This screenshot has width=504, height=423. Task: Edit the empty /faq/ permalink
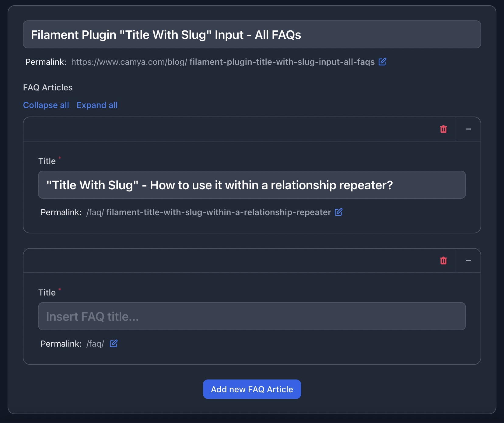pyautogui.click(x=114, y=344)
